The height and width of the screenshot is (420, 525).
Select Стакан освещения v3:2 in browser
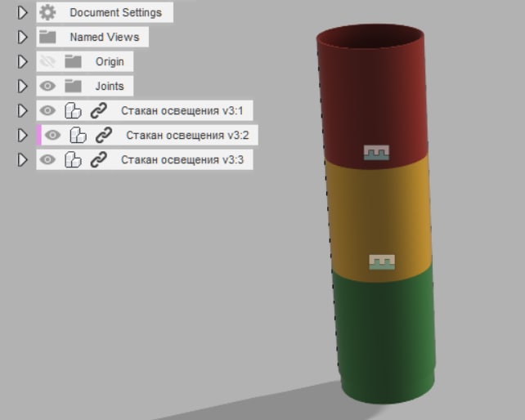click(187, 135)
